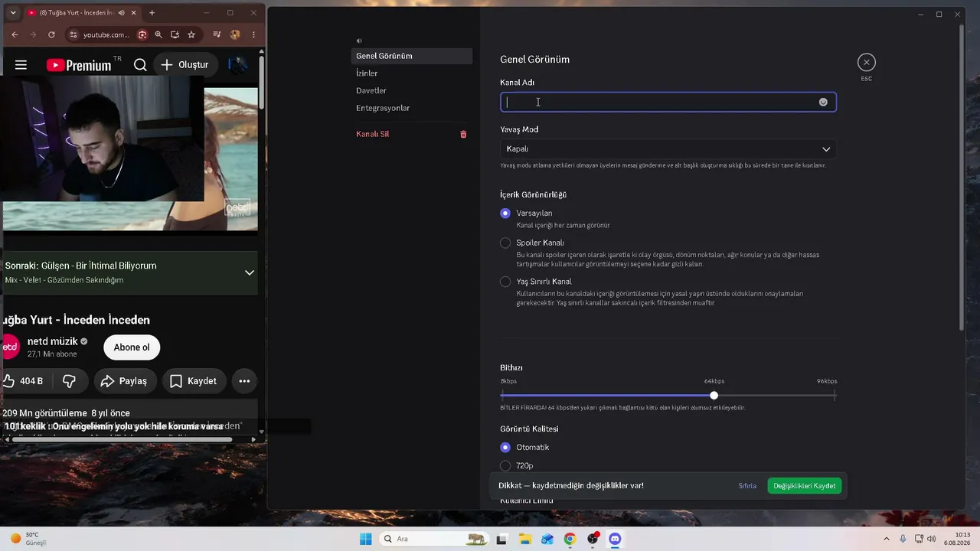Click Sıfırla to reset changes
This screenshot has width=980, height=551.
[x=747, y=486]
